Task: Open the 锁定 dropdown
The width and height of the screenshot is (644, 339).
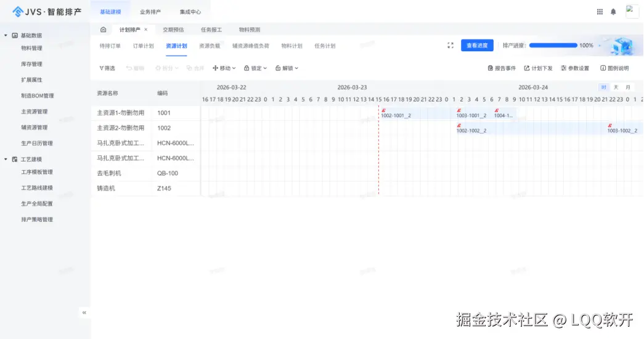Action: 255,68
